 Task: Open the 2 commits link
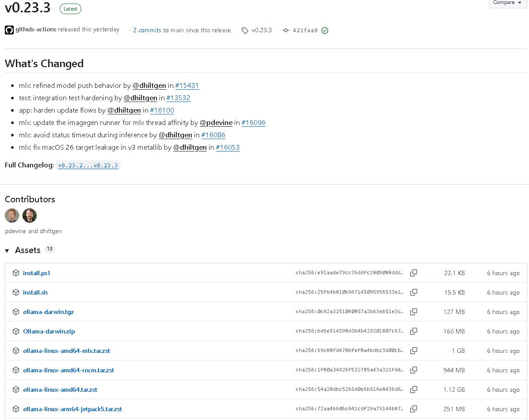(x=147, y=30)
